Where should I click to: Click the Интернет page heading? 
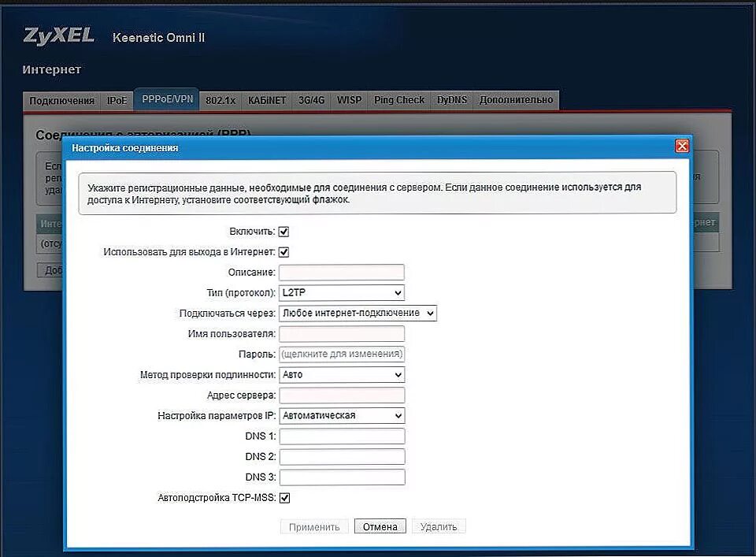[52, 69]
